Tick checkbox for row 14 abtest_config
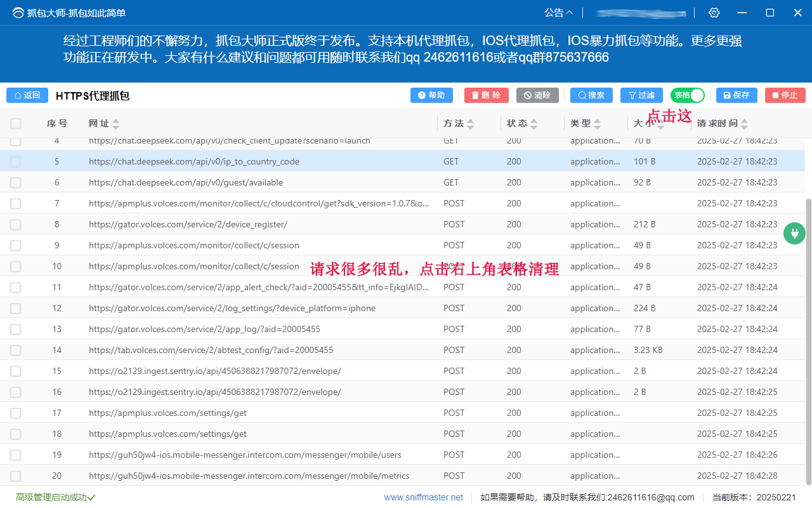The width and height of the screenshot is (812, 508). pyautogui.click(x=16, y=350)
